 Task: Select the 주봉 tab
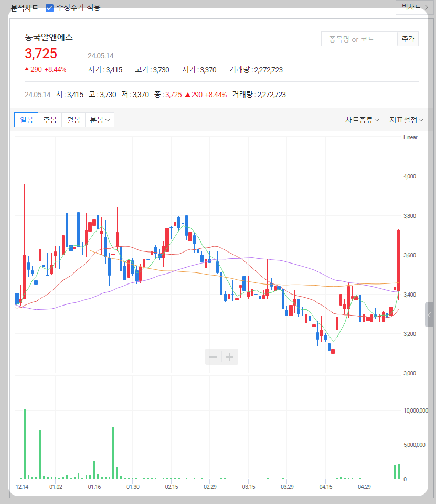coord(50,120)
